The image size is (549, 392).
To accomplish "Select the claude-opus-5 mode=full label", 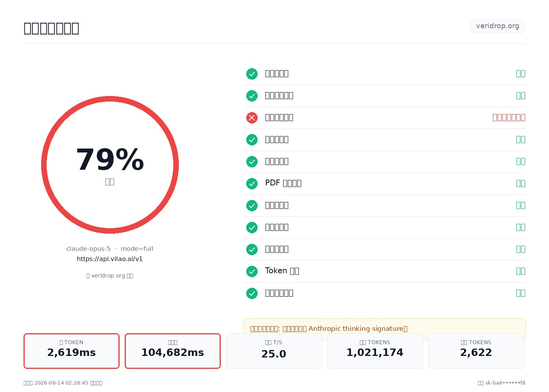I will 110,249.
